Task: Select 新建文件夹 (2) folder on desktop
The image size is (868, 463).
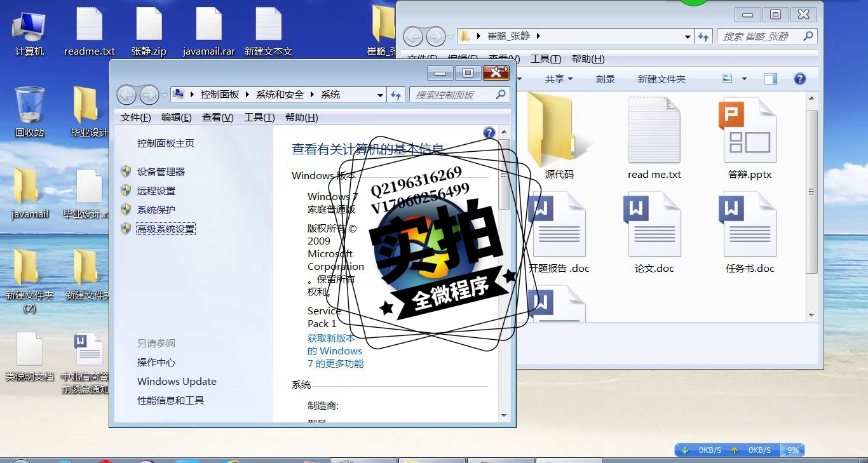Action: click(29, 281)
